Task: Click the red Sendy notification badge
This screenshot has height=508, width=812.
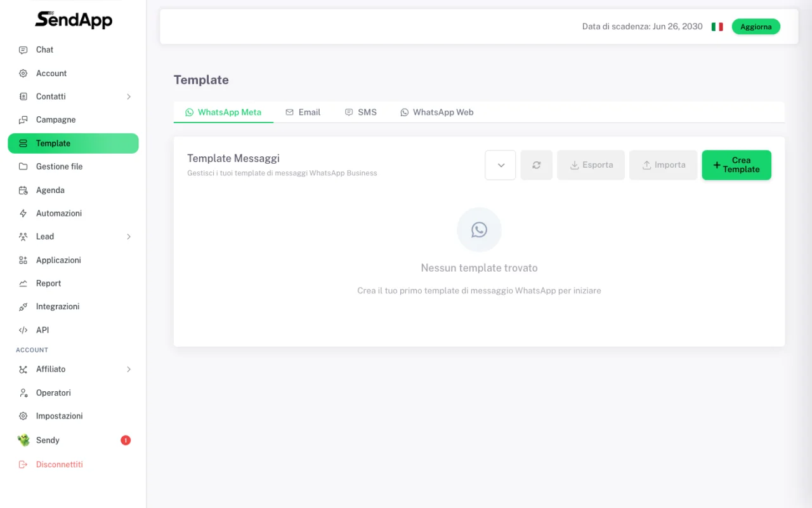Action: click(x=126, y=440)
